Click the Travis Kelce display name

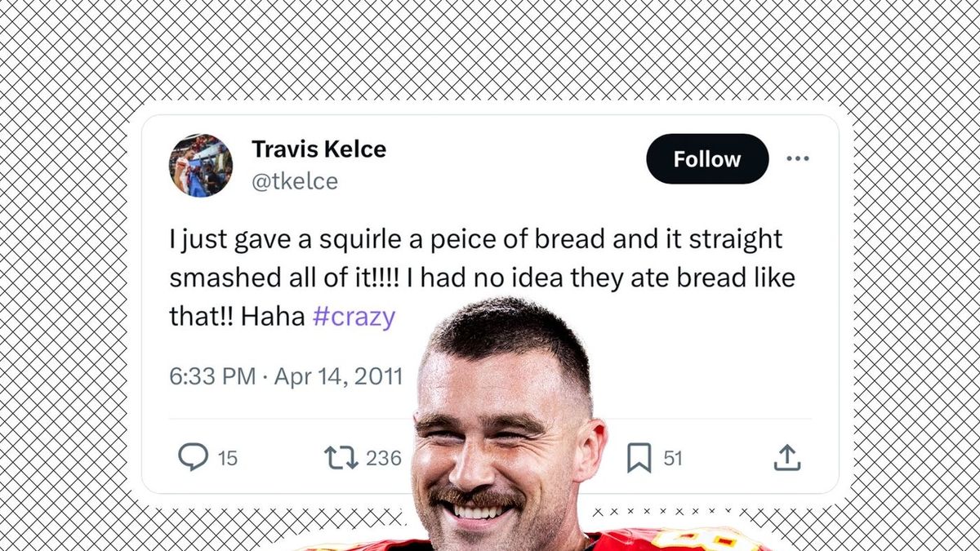coord(318,149)
